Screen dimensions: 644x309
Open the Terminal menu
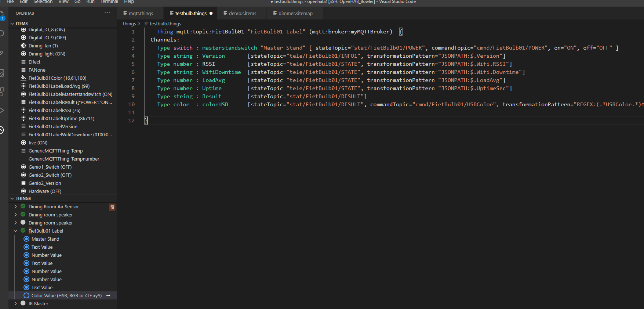point(109,2)
